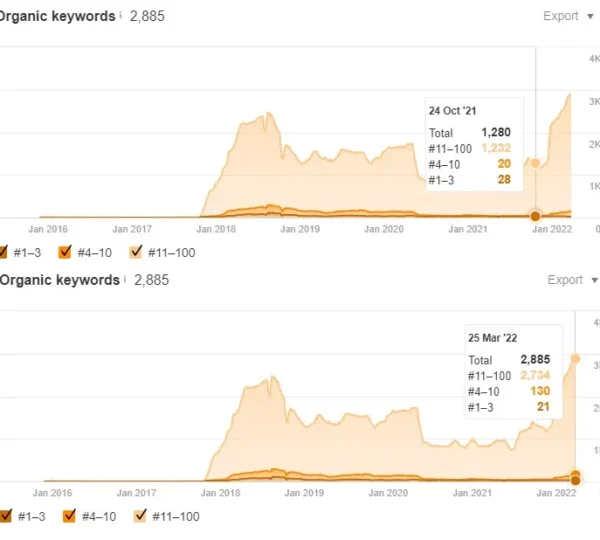Click the info icon beside the lower Organic keywords title
This screenshot has width=600, height=540.
(125, 280)
